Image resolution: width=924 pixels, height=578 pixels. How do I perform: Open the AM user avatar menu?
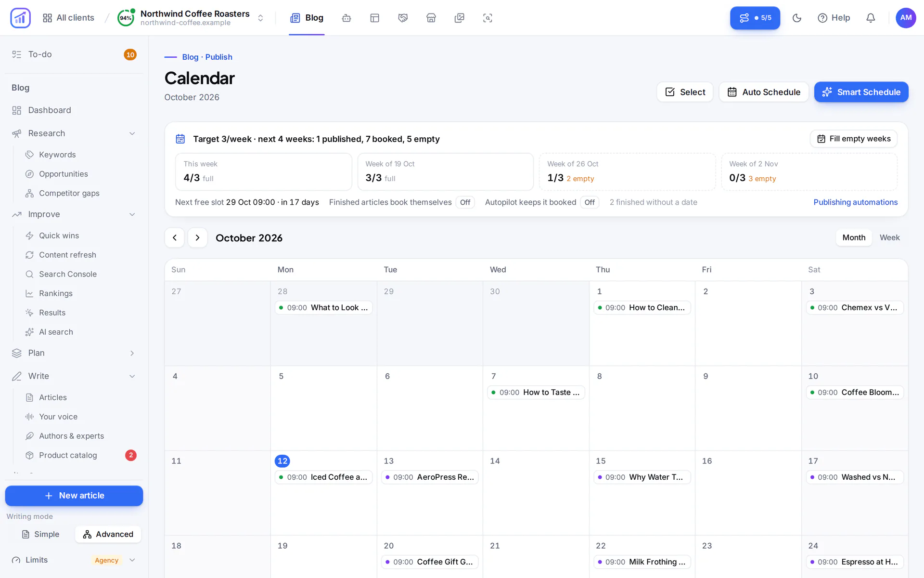coord(906,18)
